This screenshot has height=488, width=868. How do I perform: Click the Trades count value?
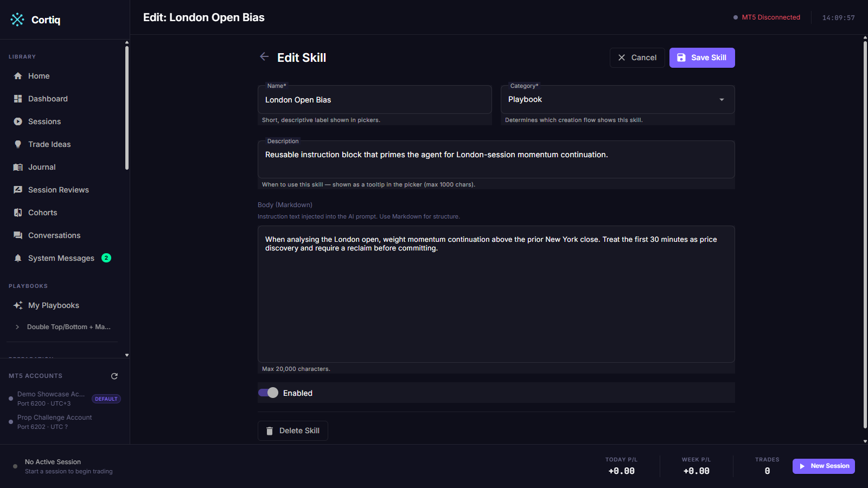[x=767, y=471]
